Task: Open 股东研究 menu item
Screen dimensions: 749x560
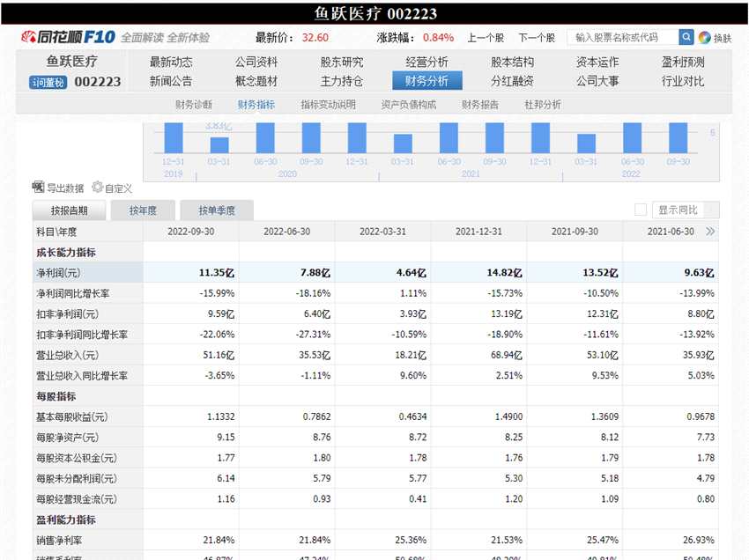Action: (342, 62)
